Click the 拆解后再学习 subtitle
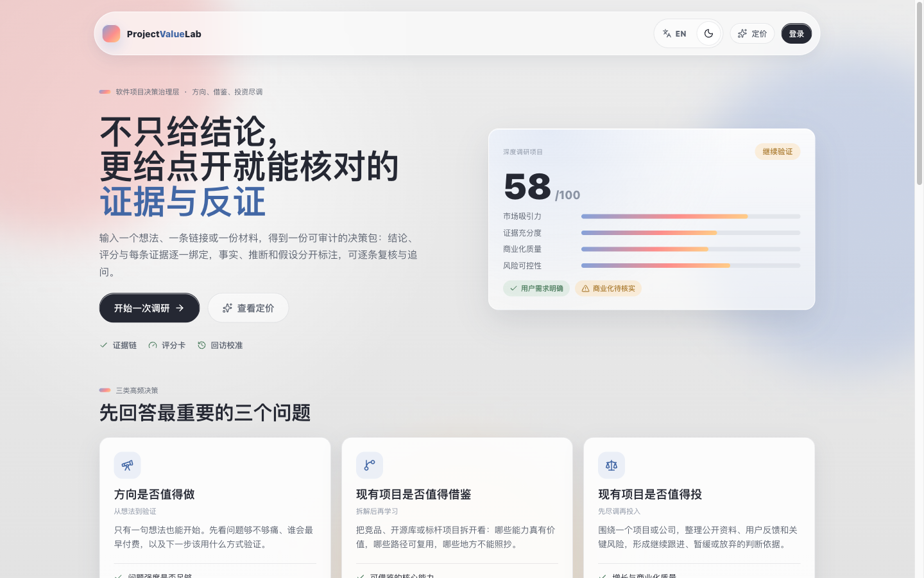 (x=377, y=511)
